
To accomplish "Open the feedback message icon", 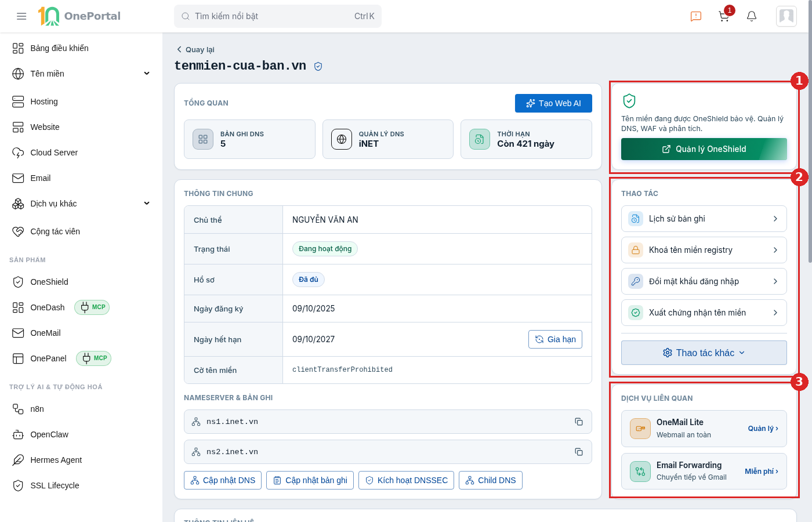I will click(696, 16).
